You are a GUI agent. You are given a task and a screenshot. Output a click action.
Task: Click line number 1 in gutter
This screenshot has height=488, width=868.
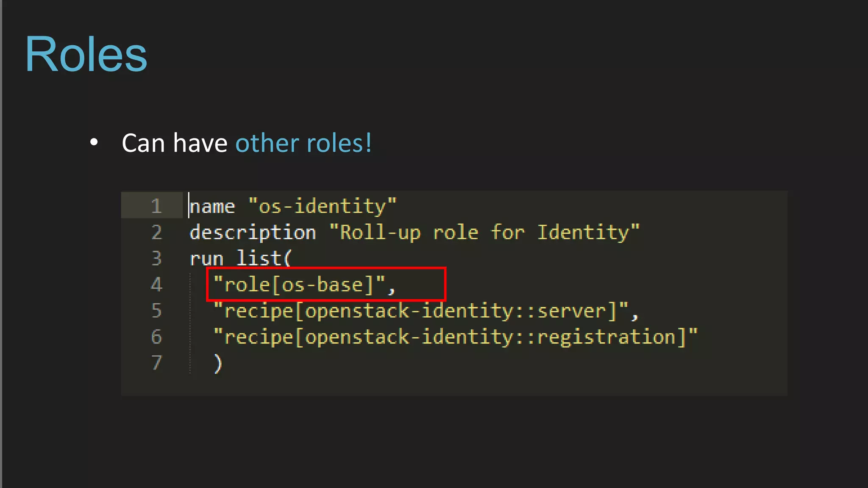[x=156, y=206]
